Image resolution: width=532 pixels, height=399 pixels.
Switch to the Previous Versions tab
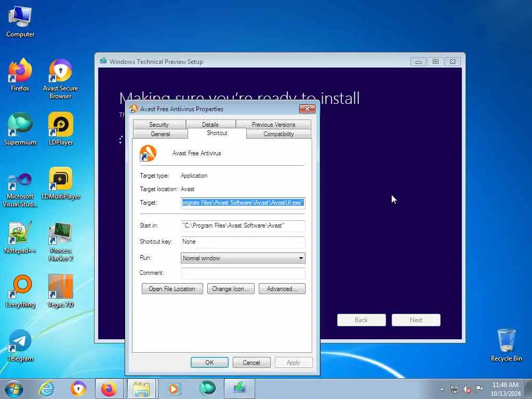tap(273, 125)
